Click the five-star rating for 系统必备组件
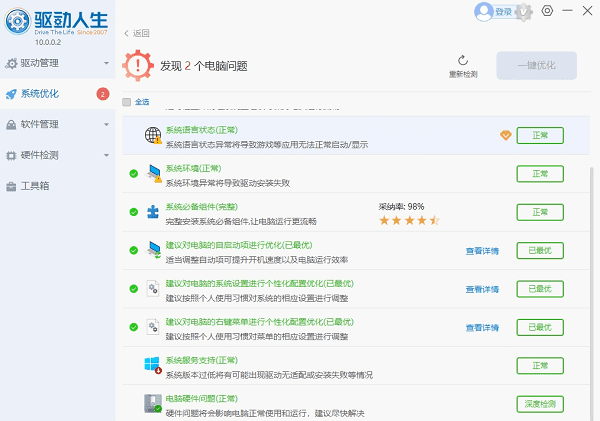 409,220
